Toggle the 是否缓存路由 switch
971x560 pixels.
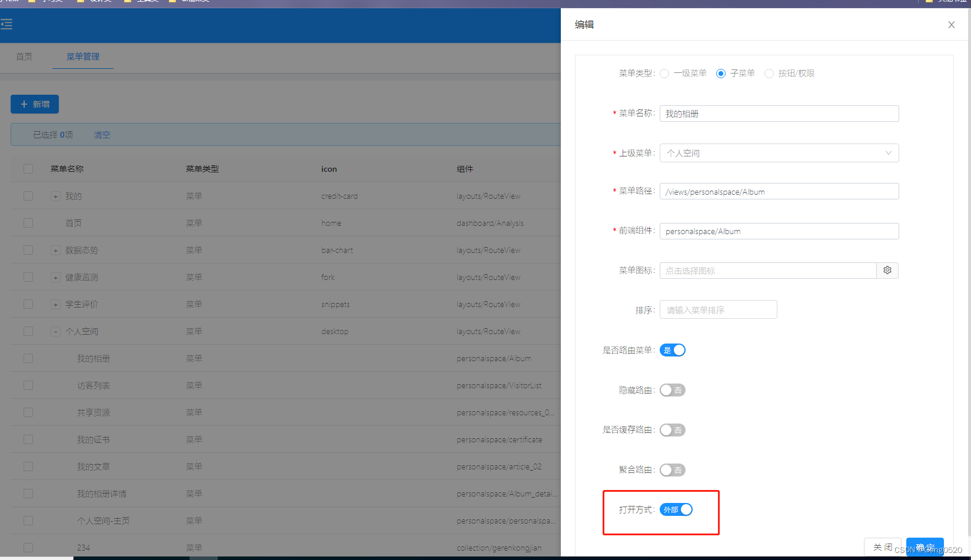[x=673, y=430]
